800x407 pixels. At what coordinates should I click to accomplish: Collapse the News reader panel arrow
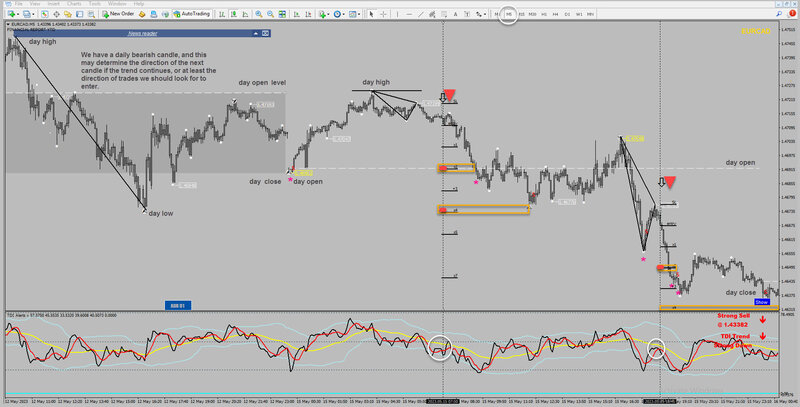coord(256,33)
